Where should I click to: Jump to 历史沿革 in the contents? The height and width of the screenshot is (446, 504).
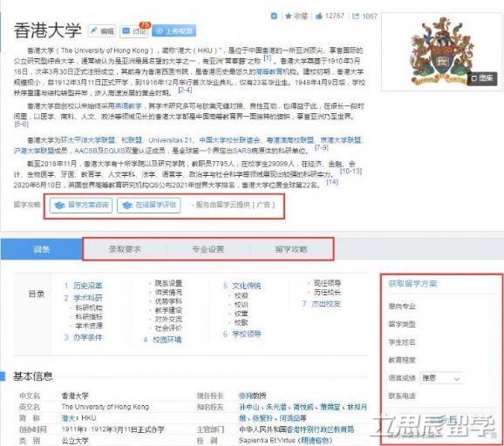(x=87, y=286)
